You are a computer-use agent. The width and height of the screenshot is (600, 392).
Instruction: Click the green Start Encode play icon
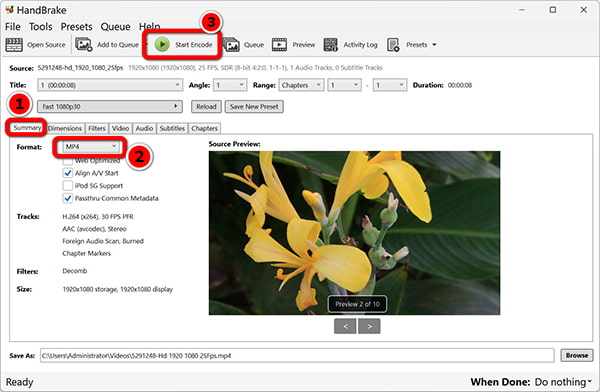[x=162, y=44]
